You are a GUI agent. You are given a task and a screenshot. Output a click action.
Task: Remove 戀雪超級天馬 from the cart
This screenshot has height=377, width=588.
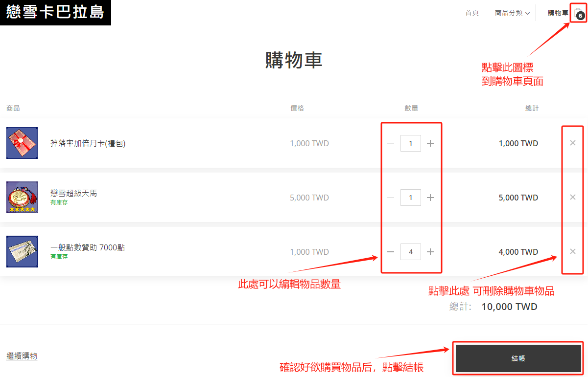pyautogui.click(x=573, y=197)
